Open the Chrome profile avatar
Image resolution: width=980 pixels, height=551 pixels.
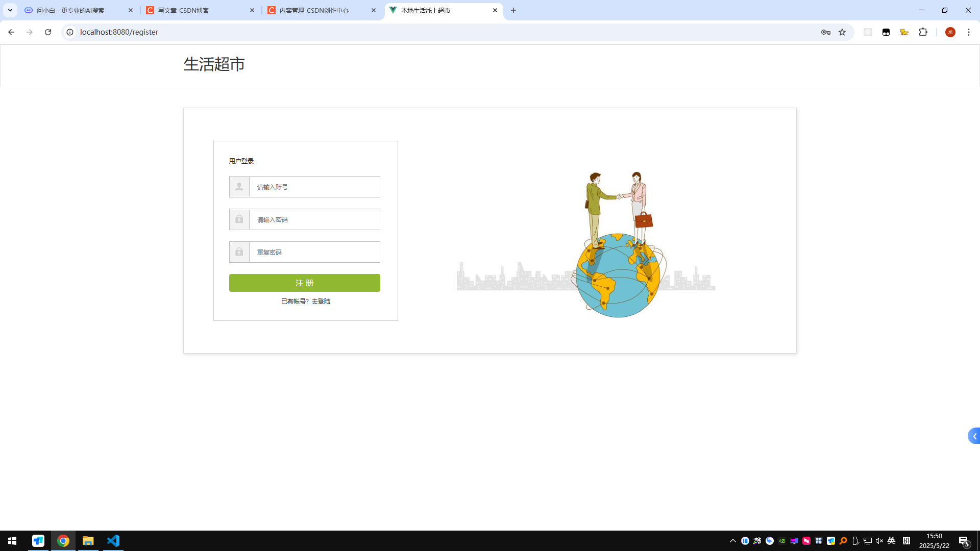tap(950, 32)
